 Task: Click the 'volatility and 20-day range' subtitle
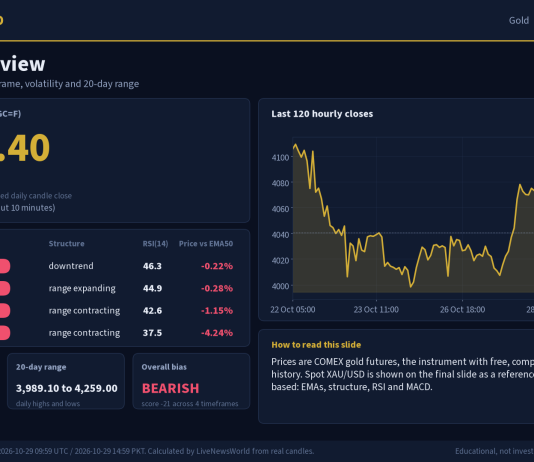82,84
